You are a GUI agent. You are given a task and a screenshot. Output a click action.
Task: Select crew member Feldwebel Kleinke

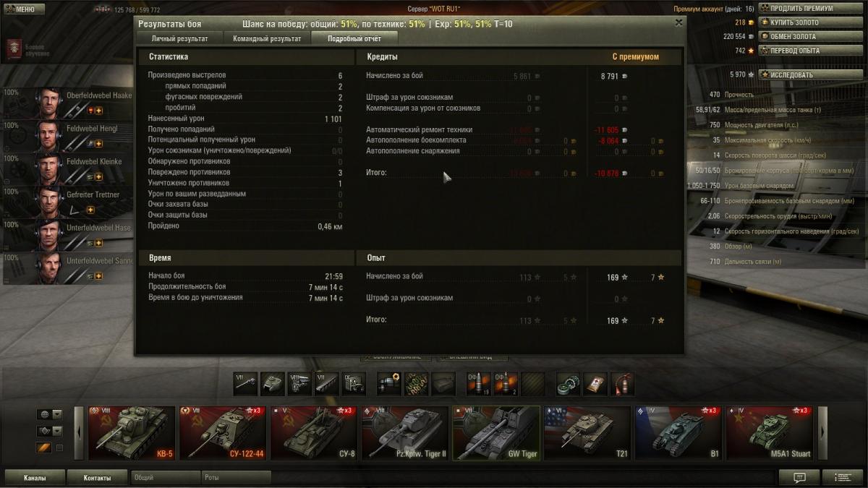pos(69,168)
